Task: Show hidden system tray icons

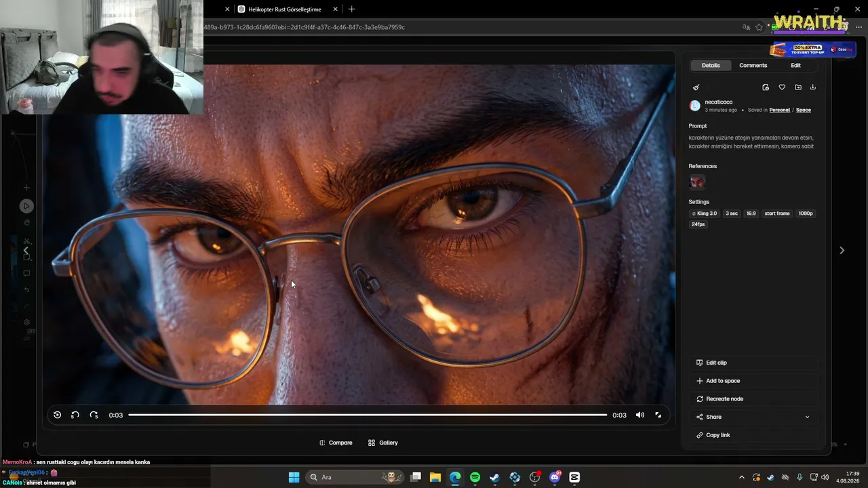Action: (741, 477)
